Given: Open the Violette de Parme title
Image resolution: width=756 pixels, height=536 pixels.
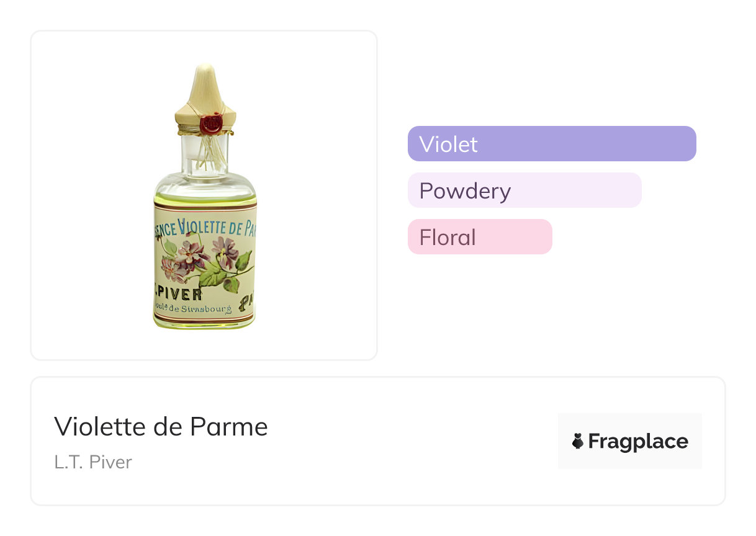Looking at the screenshot, I should pos(161,427).
